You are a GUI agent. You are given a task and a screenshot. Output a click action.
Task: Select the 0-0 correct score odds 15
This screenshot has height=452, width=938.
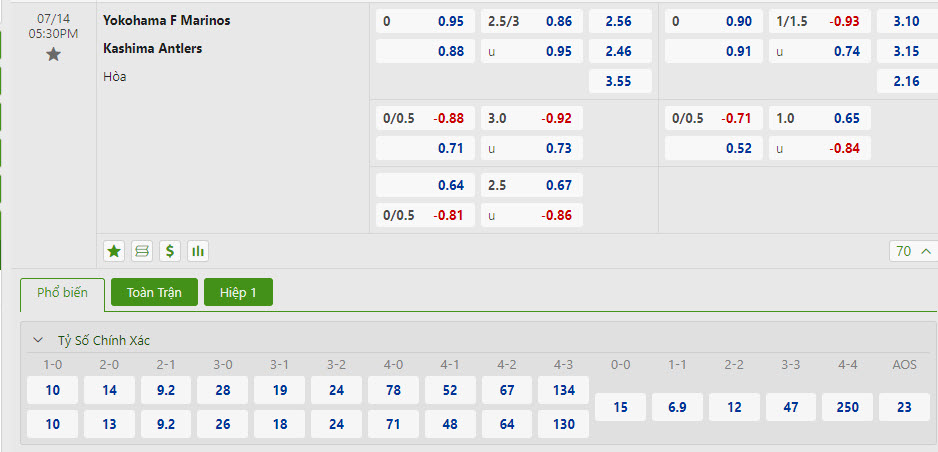click(x=621, y=407)
